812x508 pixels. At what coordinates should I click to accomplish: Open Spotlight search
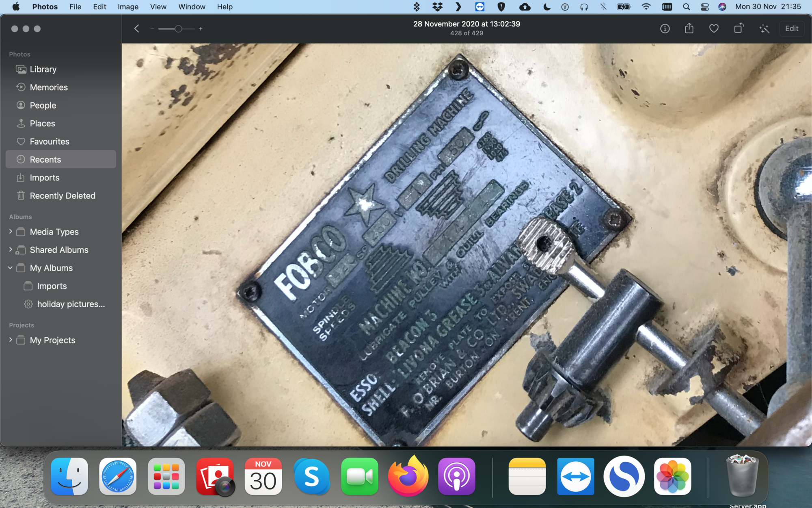[686, 7]
